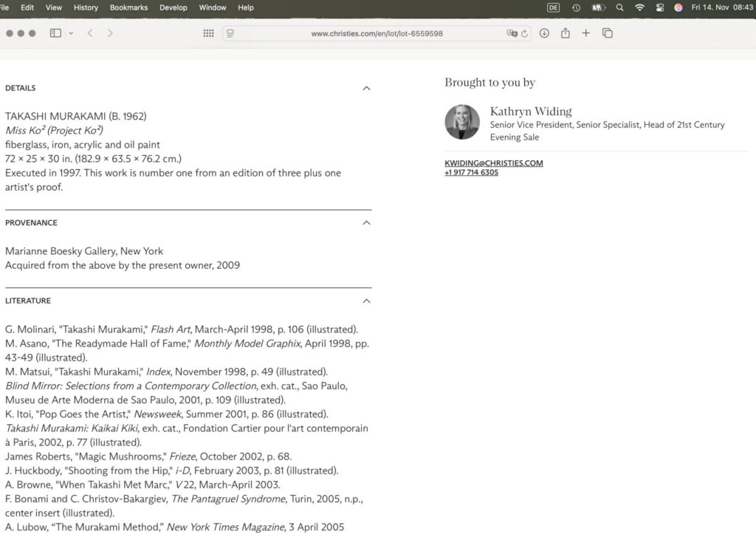Email KWIDING@CHRISTIES.COM link
This screenshot has width=756, height=535.
[493, 163]
